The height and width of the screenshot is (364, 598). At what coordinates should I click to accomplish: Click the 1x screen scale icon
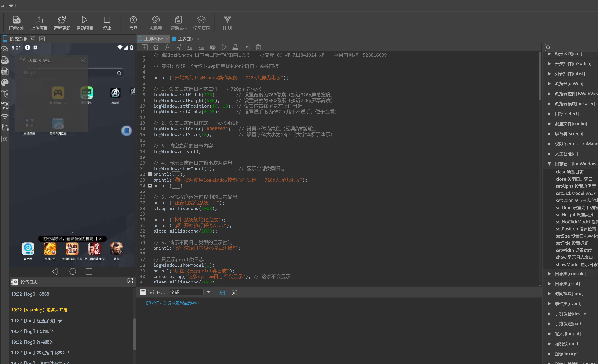(33, 39)
